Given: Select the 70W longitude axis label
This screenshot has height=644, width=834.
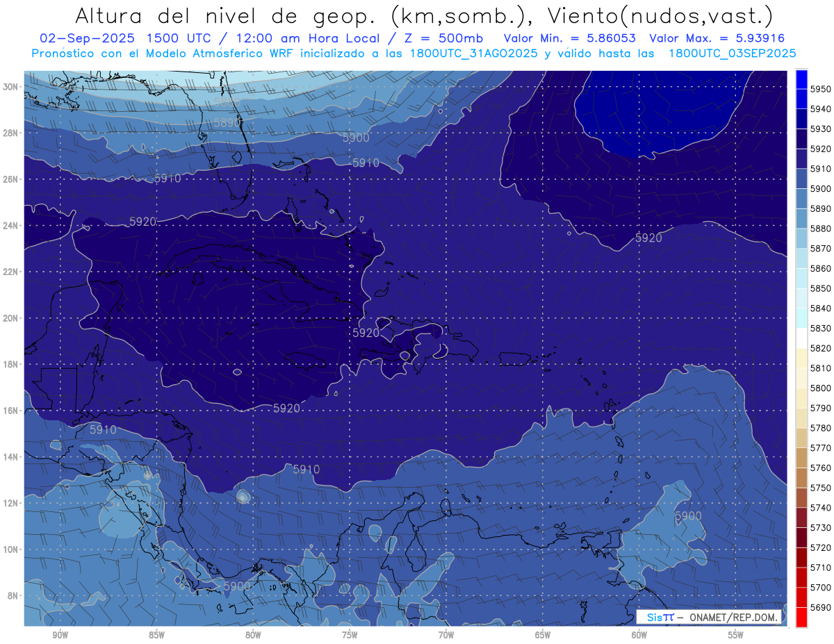Looking at the screenshot, I should click(446, 635).
